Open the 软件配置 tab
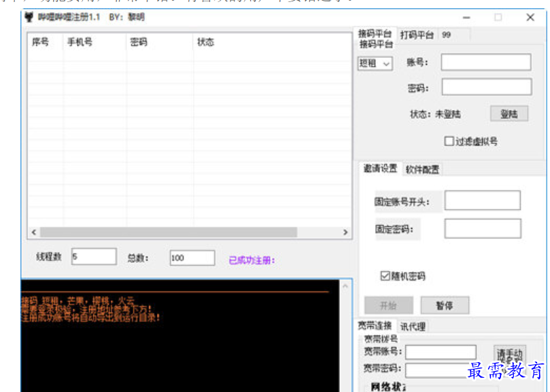550x392 pixels. [x=422, y=170]
